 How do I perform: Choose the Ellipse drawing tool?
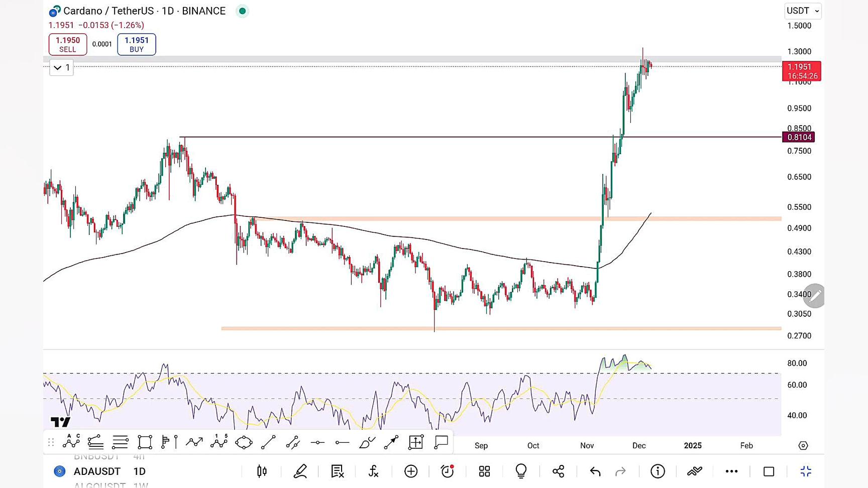(x=244, y=442)
